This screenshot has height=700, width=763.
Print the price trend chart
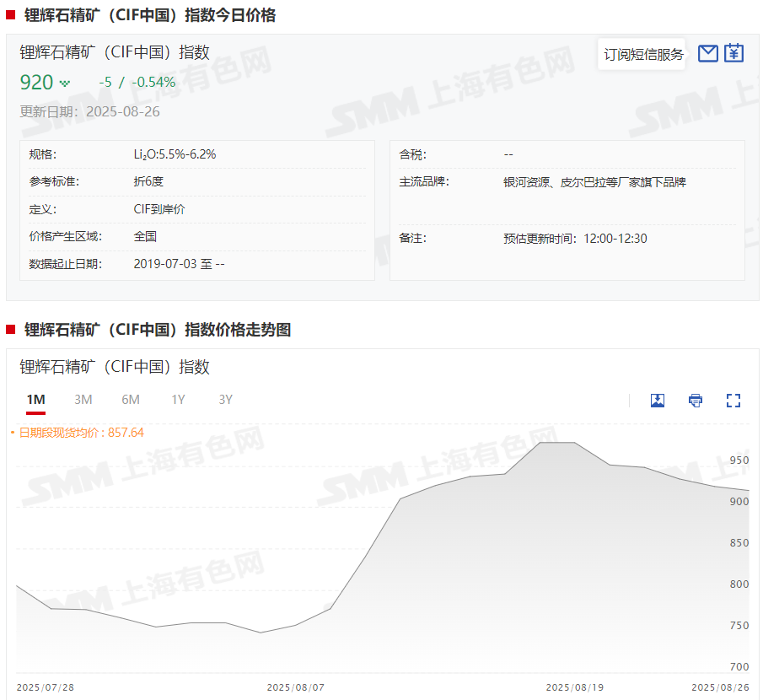click(696, 401)
